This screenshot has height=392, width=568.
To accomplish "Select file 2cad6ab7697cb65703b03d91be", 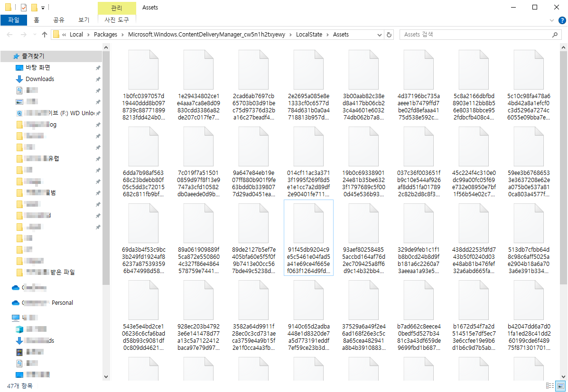I will pyautogui.click(x=253, y=85).
